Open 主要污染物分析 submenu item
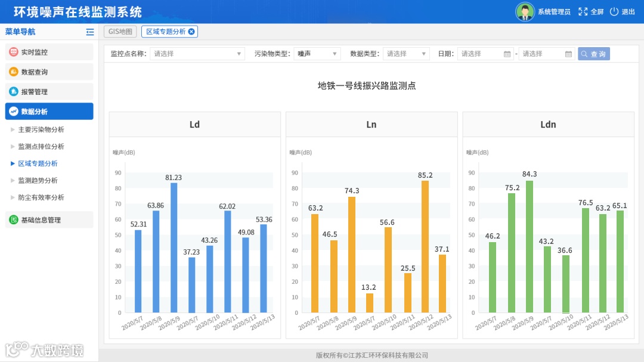This screenshot has height=362, width=644. tap(41, 129)
